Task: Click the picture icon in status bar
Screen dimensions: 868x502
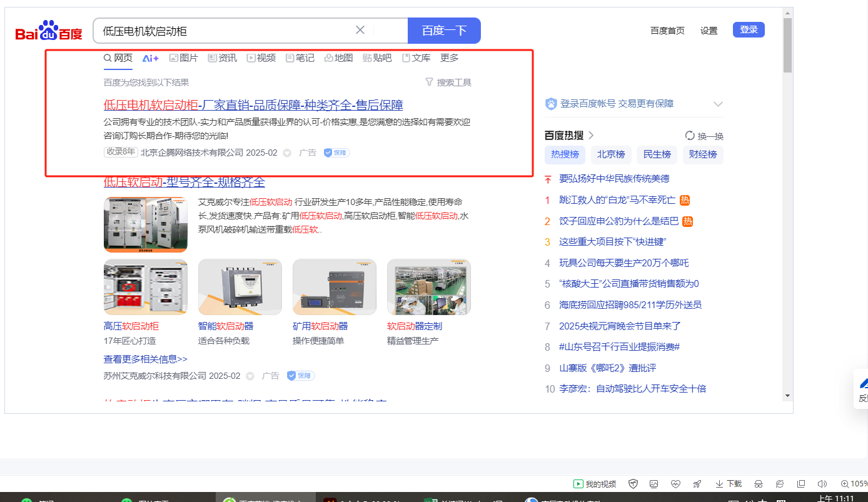Action: click(x=654, y=484)
